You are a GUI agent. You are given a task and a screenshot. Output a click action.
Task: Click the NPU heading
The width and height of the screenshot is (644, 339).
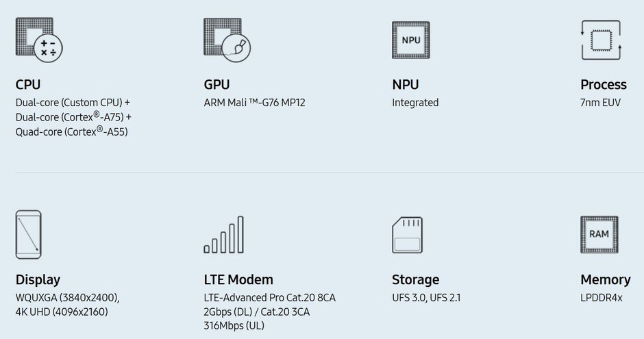pyautogui.click(x=405, y=85)
